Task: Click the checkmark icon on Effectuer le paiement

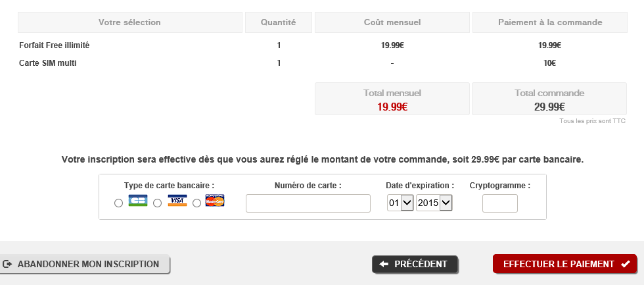Action: 625,264
